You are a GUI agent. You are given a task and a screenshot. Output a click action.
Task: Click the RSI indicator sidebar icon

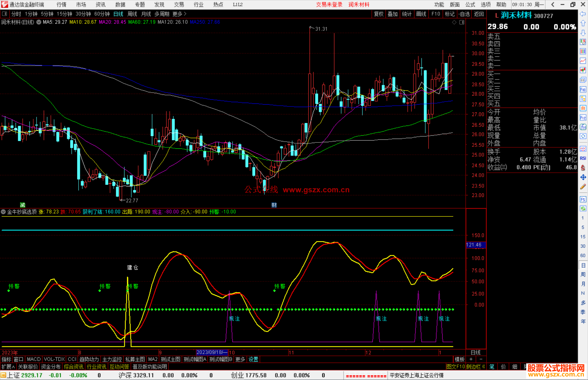pos(583,158)
